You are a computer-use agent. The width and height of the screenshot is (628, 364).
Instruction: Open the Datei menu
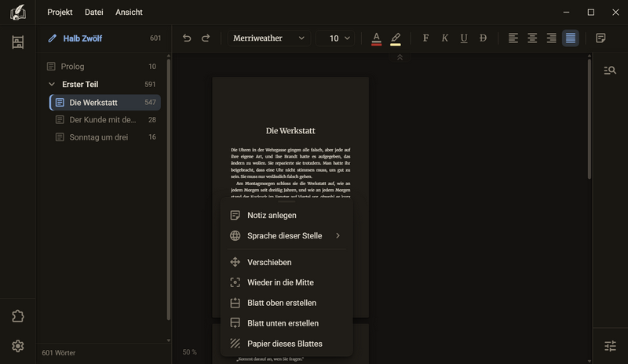93,12
